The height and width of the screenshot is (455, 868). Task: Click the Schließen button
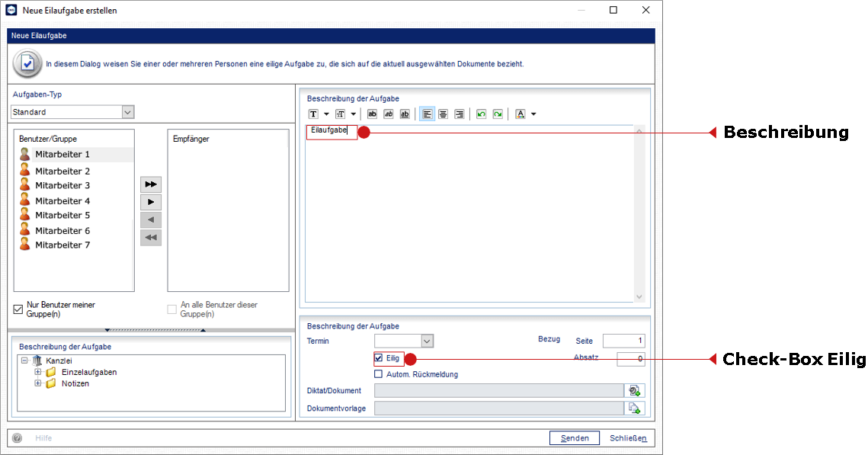click(x=628, y=437)
